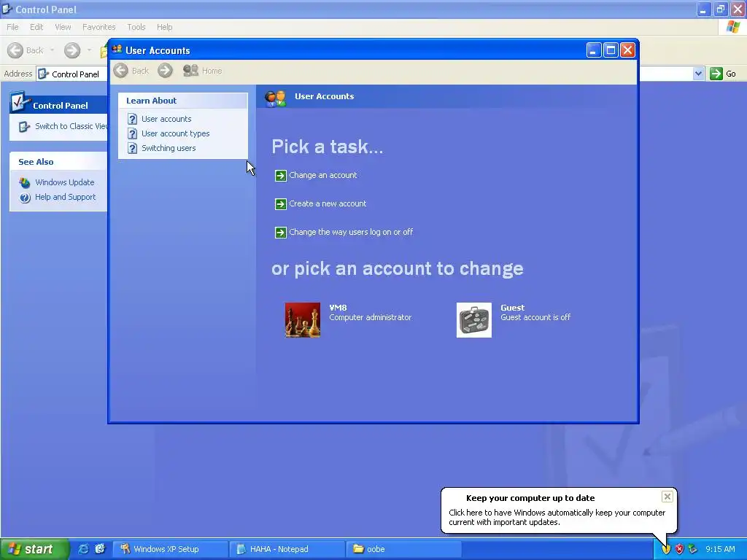The height and width of the screenshot is (560, 747).
Task: Pick the Guest suitcase picture account
Action: (474, 320)
